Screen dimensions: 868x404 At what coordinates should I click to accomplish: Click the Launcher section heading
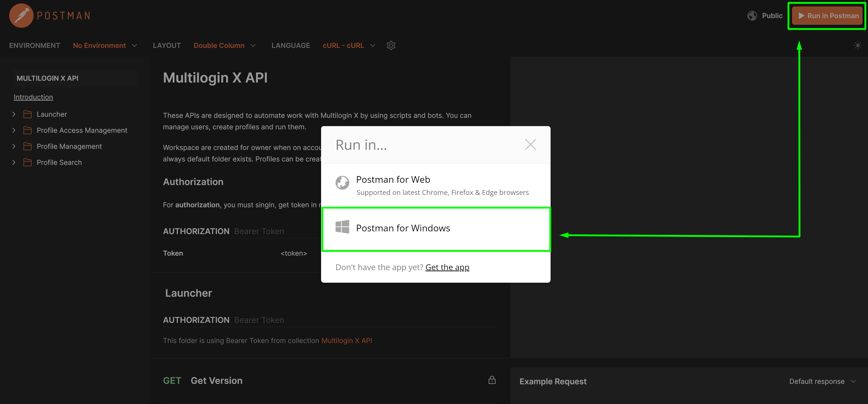[x=188, y=293]
